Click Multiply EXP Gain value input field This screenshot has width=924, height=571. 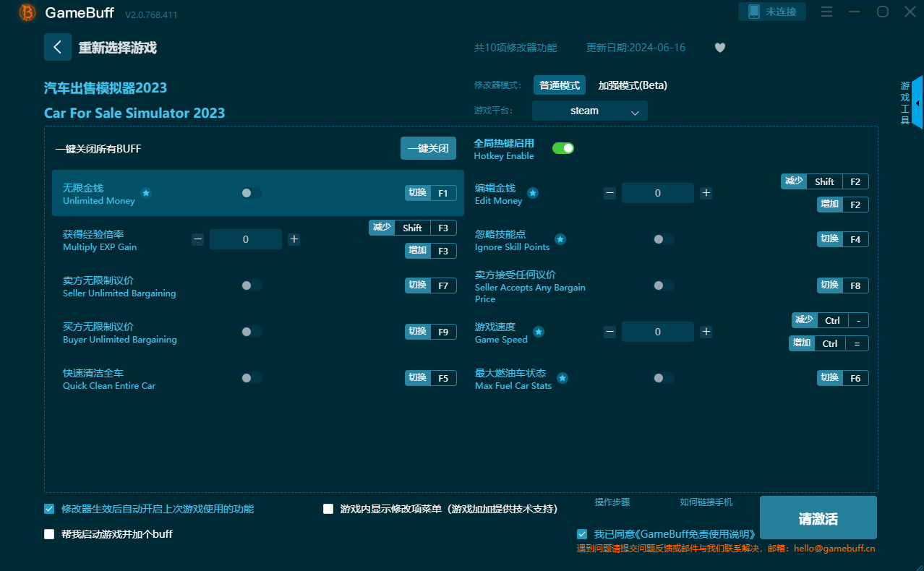coord(246,239)
